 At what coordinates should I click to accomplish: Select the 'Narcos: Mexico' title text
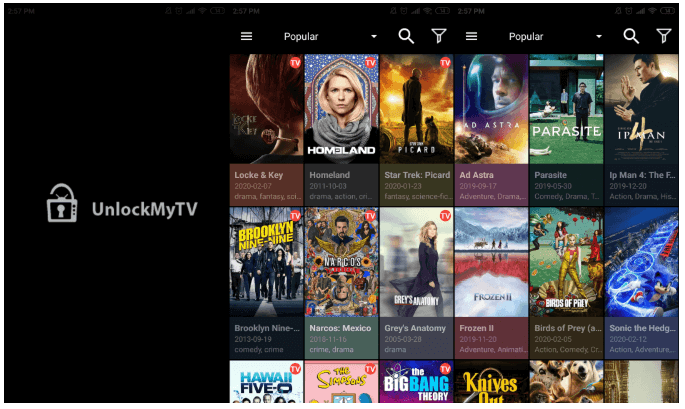tap(340, 328)
